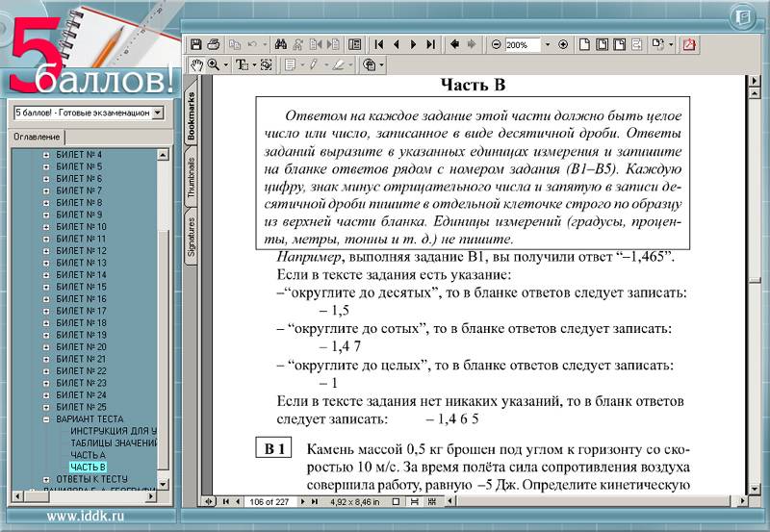Click the Print icon in toolbar

pos(213,44)
